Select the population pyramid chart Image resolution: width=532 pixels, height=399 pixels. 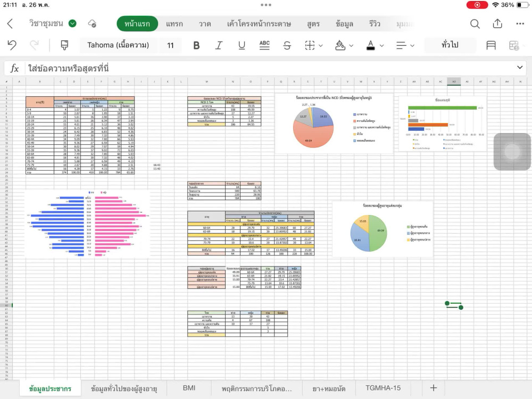pos(87,223)
